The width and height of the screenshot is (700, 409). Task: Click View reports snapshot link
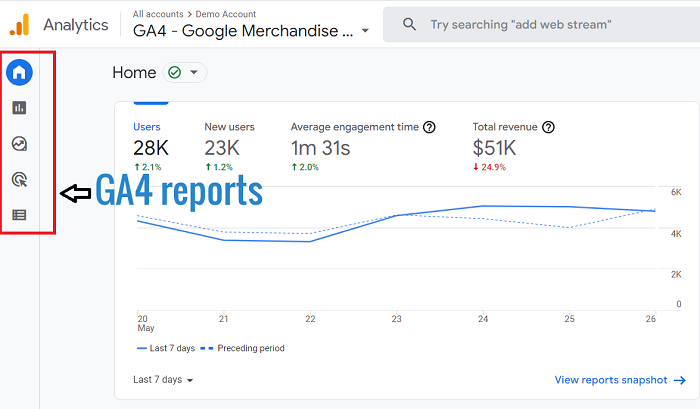coord(620,380)
